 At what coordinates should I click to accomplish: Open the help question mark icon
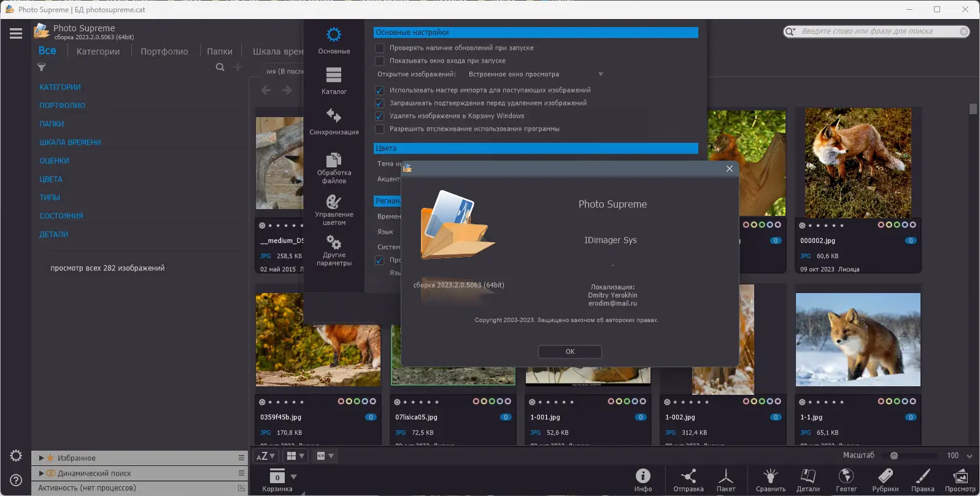pyautogui.click(x=16, y=480)
